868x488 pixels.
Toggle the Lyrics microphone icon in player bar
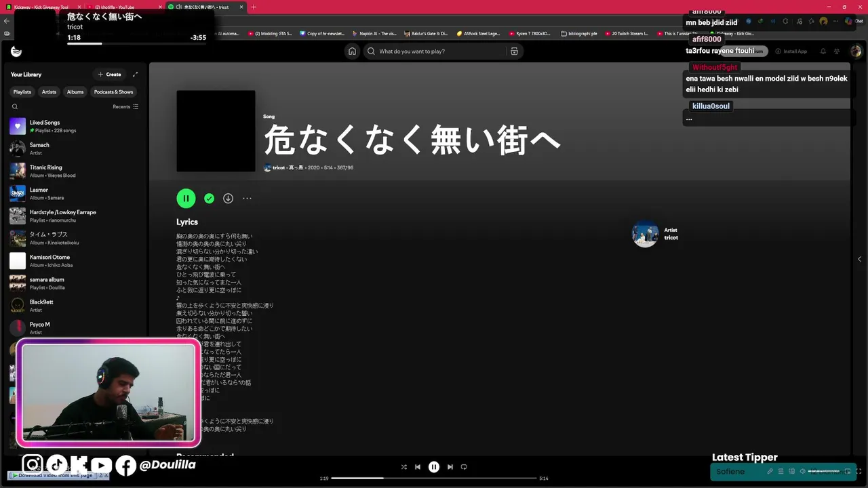click(x=770, y=471)
